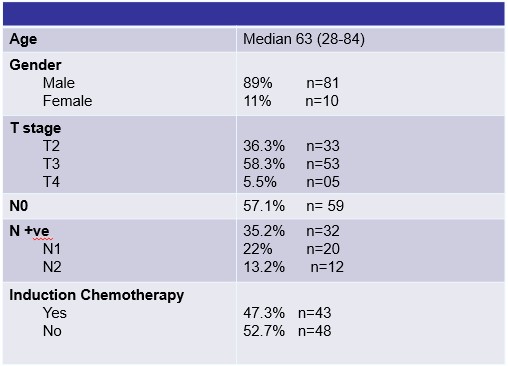Viewport: 508px width, 366px height.
Task: Click the N2 13.2% value
Action: click(264, 267)
